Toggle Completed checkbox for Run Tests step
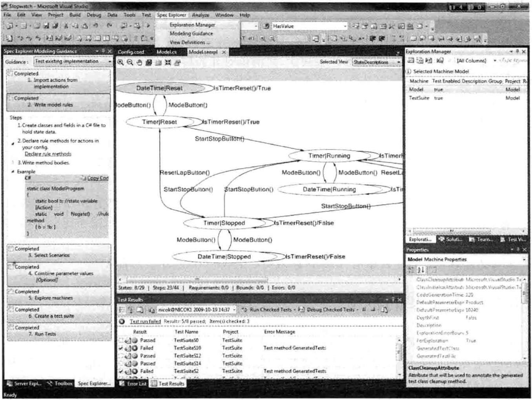The image size is (532, 400). pyautogui.click(x=11, y=327)
